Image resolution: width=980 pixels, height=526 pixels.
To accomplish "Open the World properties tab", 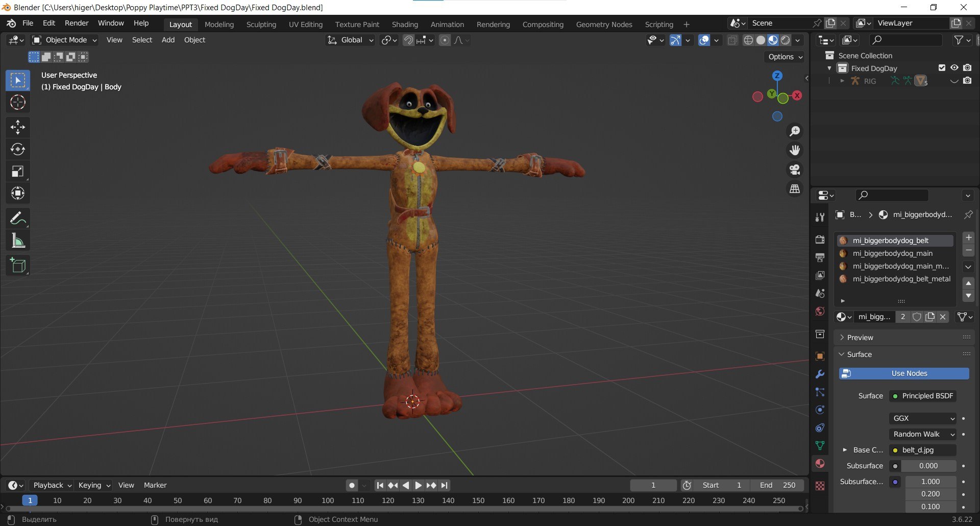I will 820,312.
